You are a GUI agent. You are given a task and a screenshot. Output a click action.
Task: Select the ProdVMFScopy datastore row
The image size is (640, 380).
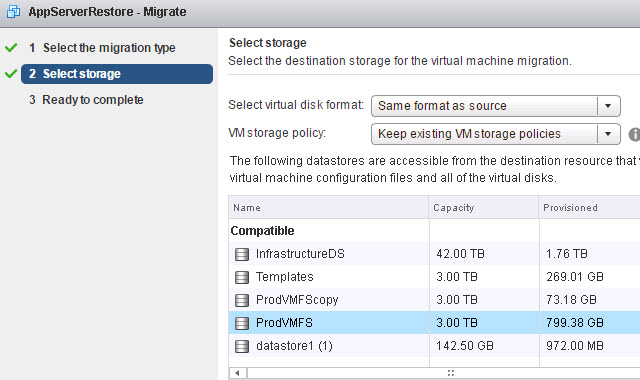[x=434, y=300]
